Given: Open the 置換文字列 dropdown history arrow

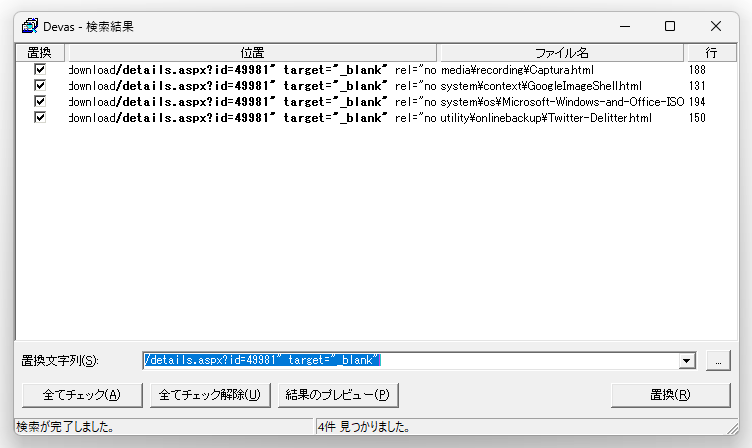Looking at the screenshot, I should coord(687,361).
